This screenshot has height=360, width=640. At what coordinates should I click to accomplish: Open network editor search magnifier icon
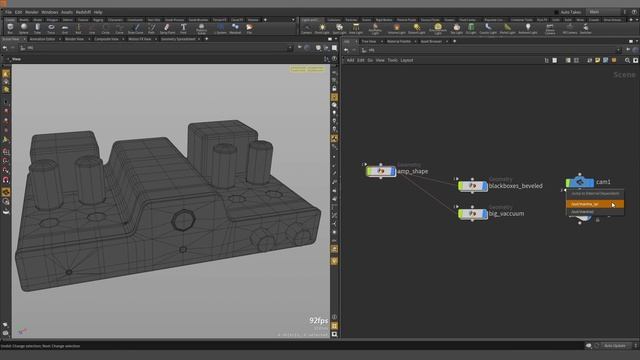pyautogui.click(x=627, y=60)
